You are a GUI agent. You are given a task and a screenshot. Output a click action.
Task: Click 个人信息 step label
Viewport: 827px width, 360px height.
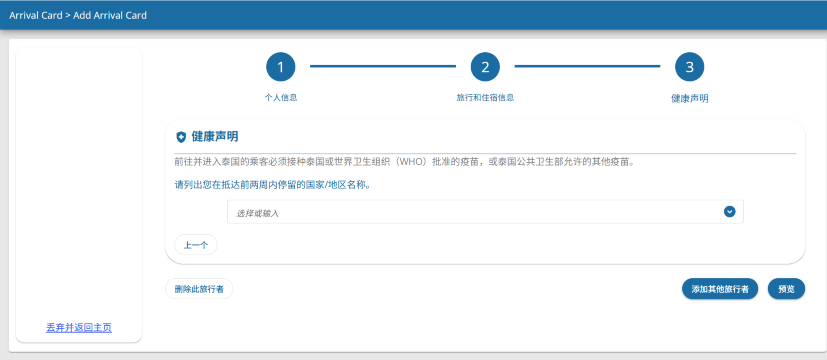pyautogui.click(x=281, y=98)
